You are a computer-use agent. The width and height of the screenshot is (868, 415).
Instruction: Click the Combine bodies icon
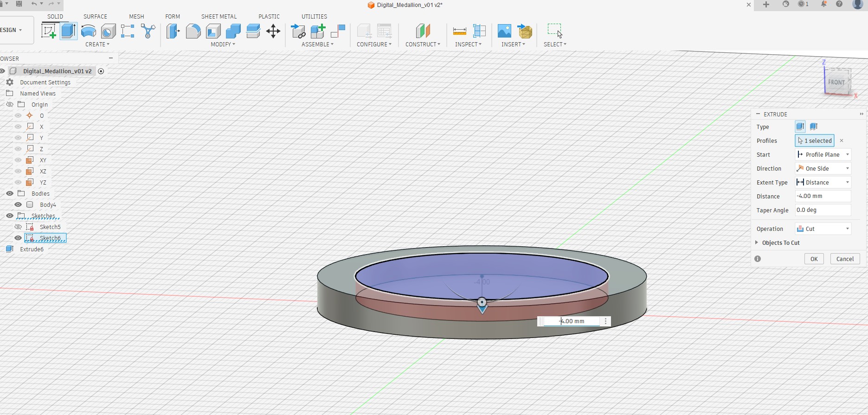pyautogui.click(x=233, y=31)
